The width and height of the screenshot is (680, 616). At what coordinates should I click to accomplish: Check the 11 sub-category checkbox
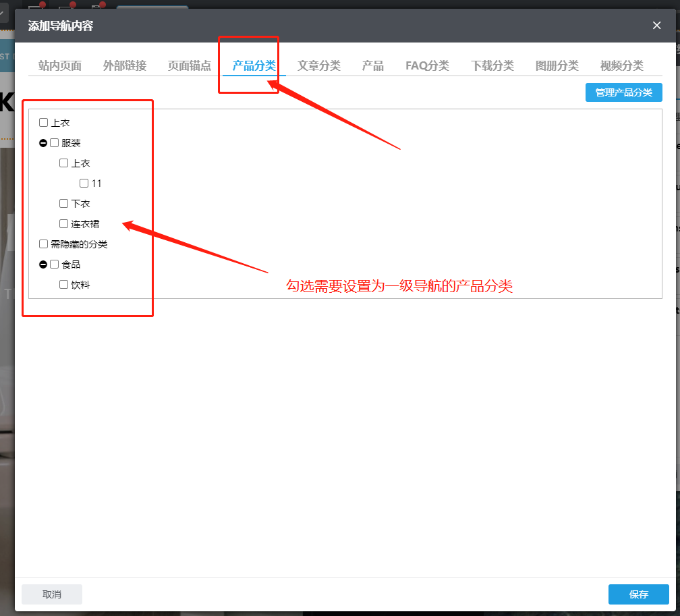[84, 184]
